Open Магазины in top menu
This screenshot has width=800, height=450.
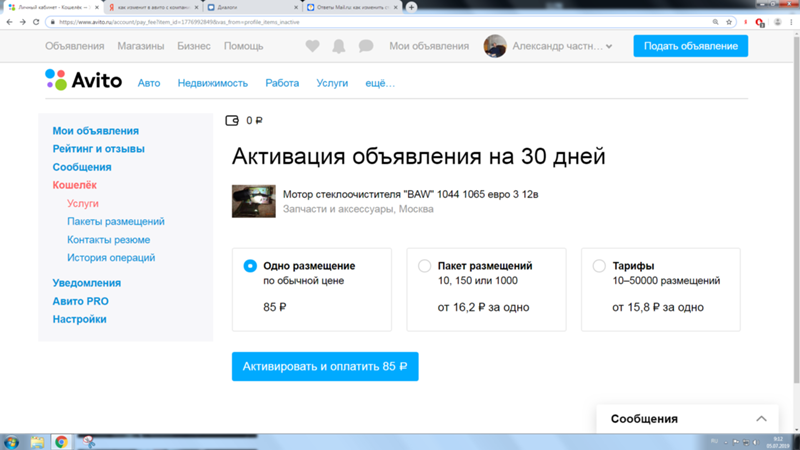point(141,46)
